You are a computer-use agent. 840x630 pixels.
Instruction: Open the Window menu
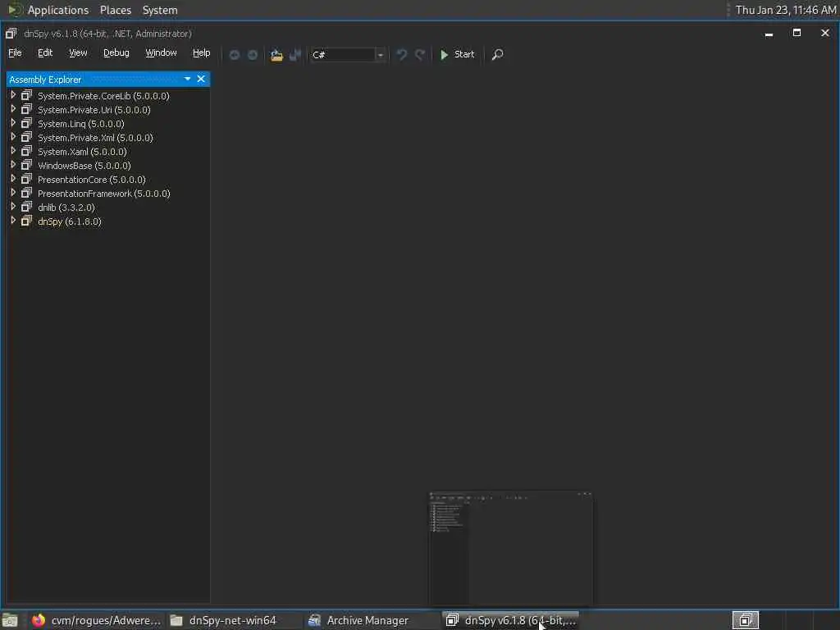coord(162,52)
